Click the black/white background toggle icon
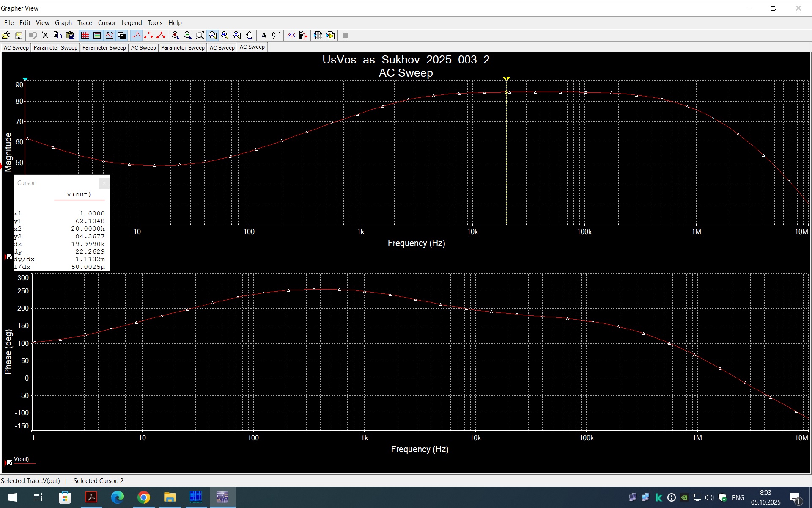Screen dimensions: 812x508 click(121, 36)
